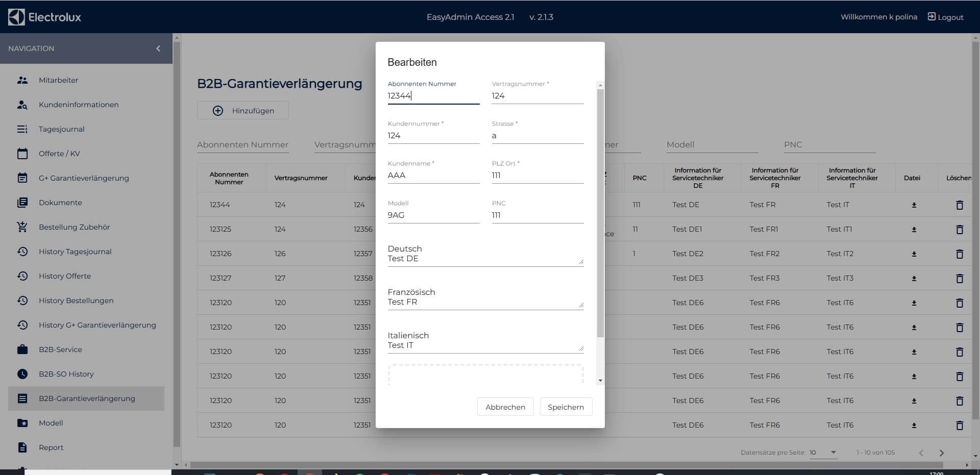This screenshot has width=980, height=475.
Task: Click the Mitarbeiter people icon in sidebar
Action: (22, 80)
